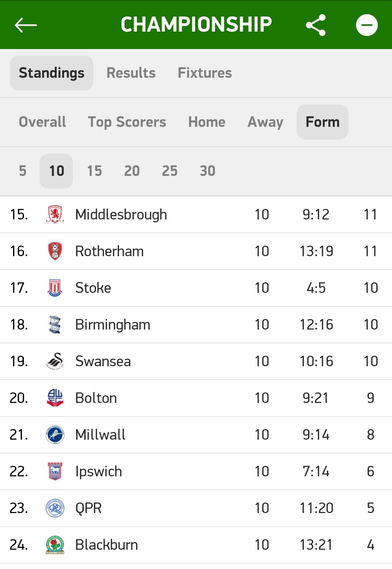This screenshot has height=569, width=392.
Task: Share the Championship standings
Action: pyautogui.click(x=316, y=25)
